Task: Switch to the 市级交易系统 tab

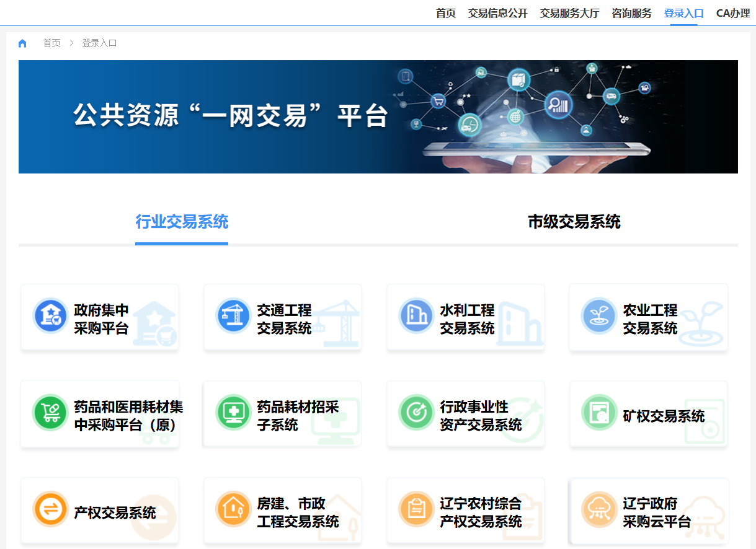Action: tap(574, 222)
